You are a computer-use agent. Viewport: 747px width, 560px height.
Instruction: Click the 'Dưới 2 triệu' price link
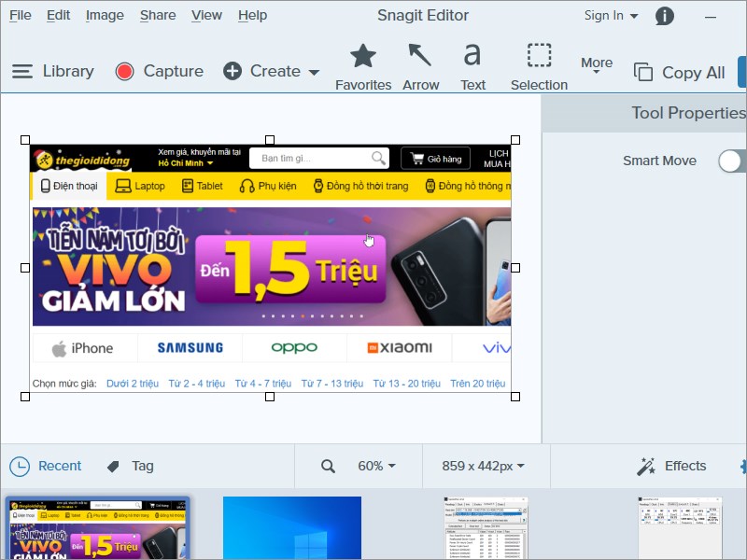point(133,384)
